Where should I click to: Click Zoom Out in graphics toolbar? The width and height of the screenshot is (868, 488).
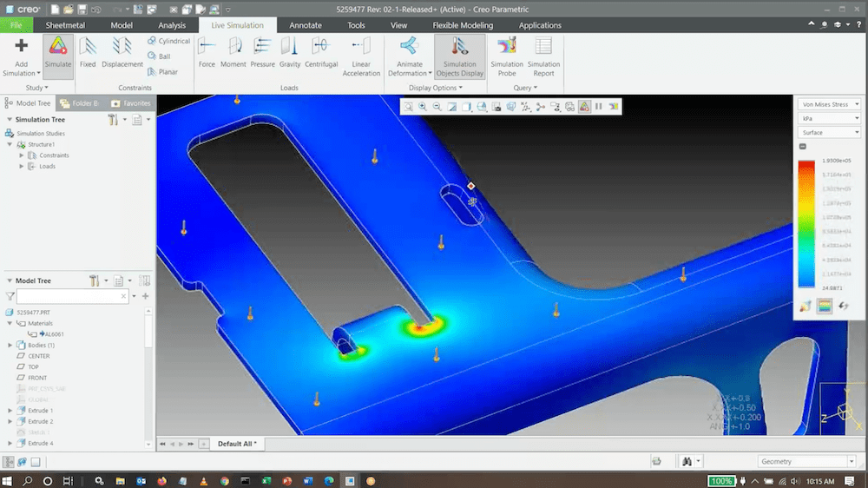click(437, 106)
